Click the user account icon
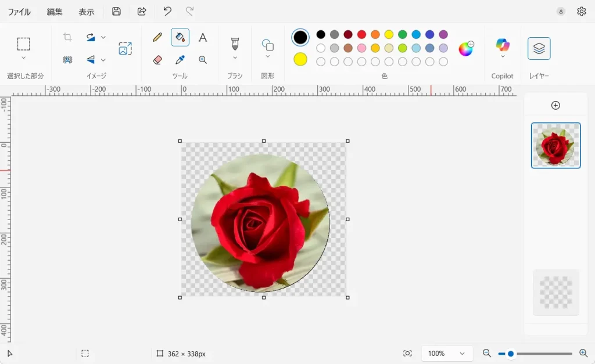This screenshot has height=364, width=595. [x=561, y=12]
